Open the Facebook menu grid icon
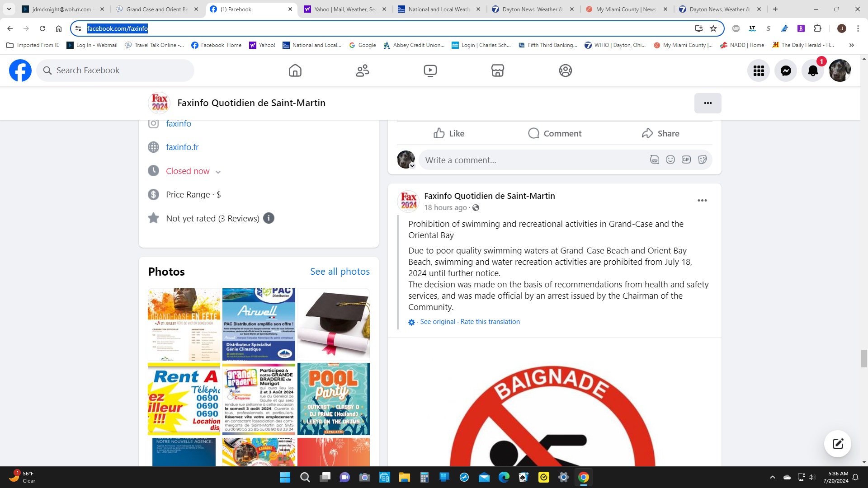The width and height of the screenshot is (868, 488). click(x=758, y=71)
